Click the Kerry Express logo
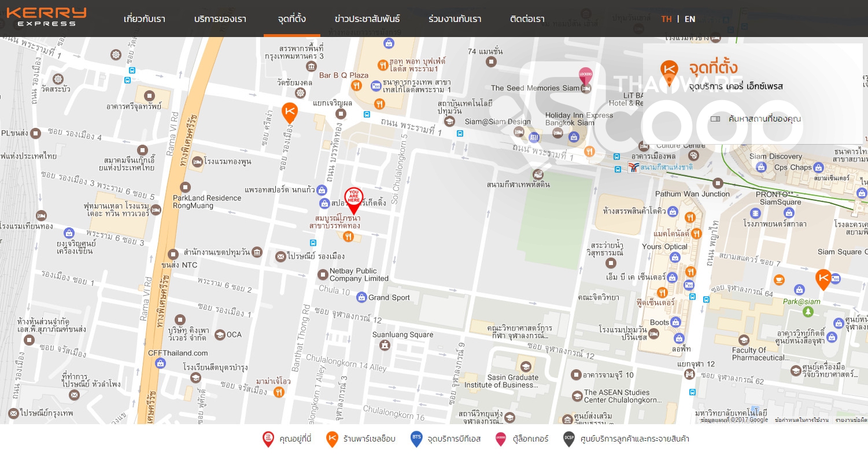Image resolution: width=868 pixels, height=456 pixels. (46, 17)
